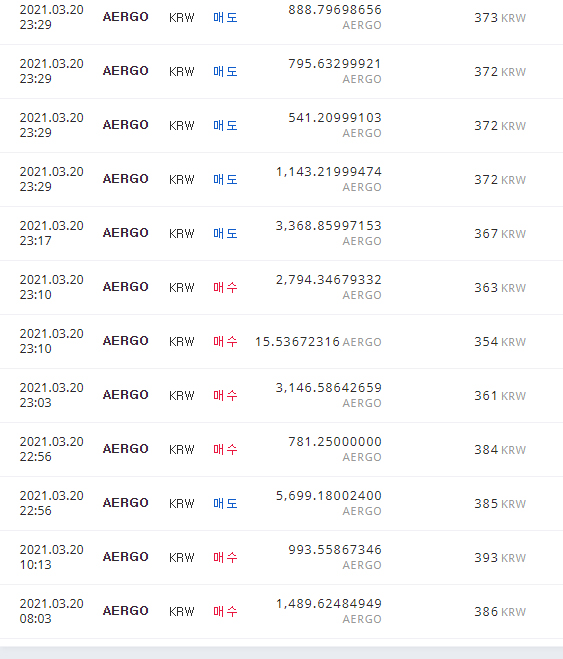The height and width of the screenshot is (659, 563).
Task: Click the 1,489.62484949 AERGO amount
Action: [x=329, y=611]
